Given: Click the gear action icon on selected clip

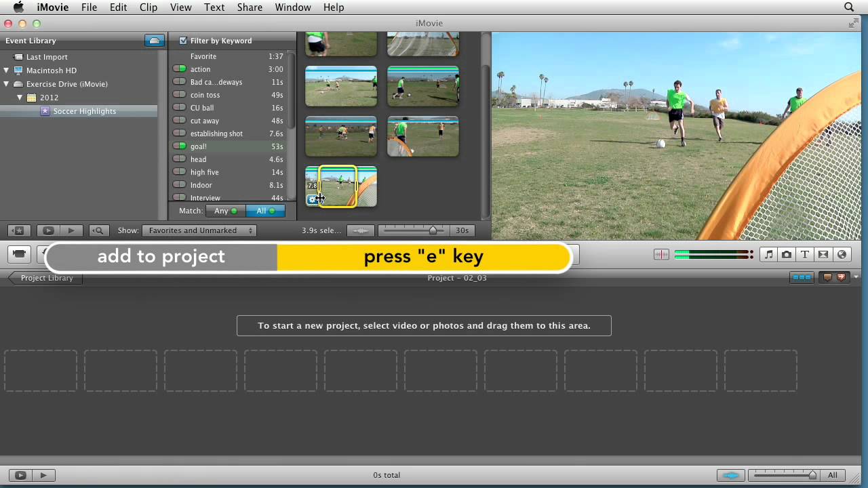Looking at the screenshot, I should [313, 199].
